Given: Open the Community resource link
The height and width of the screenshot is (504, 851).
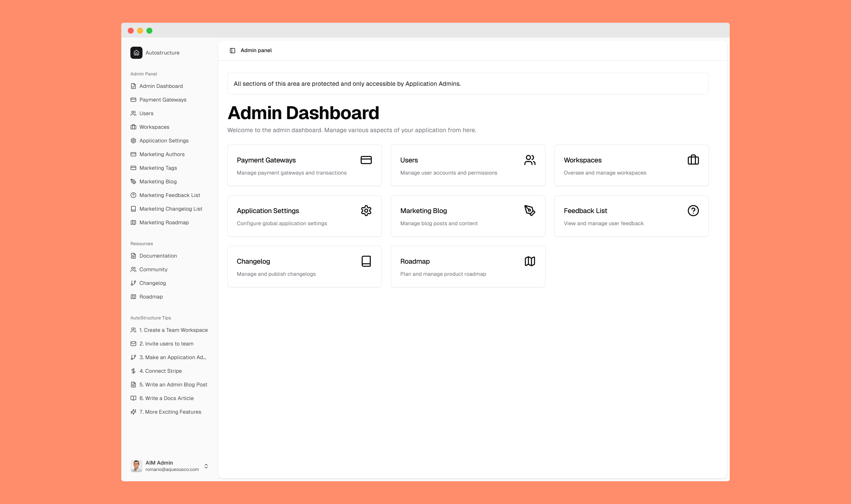Looking at the screenshot, I should pyautogui.click(x=153, y=269).
